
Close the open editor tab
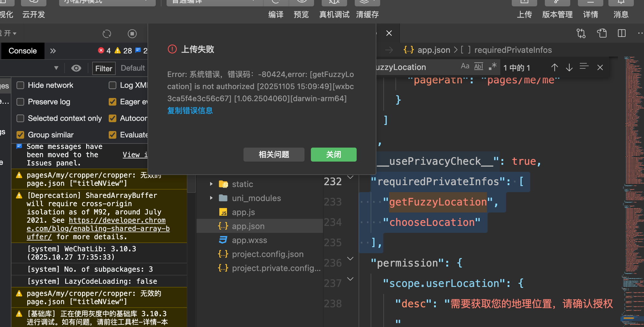(x=389, y=33)
